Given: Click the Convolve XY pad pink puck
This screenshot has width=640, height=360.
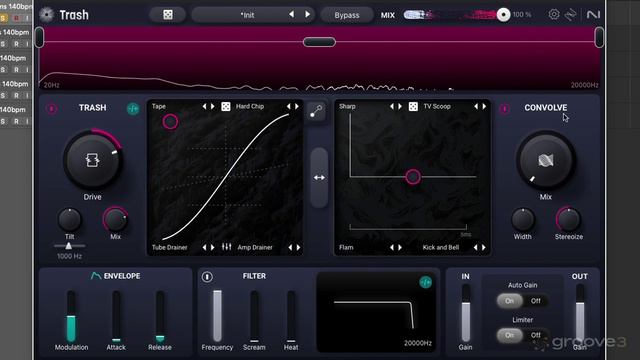Looking at the screenshot, I should click(413, 177).
